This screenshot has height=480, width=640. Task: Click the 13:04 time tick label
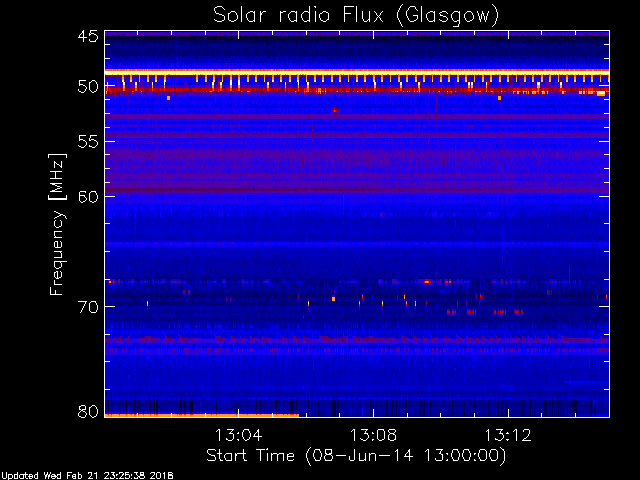coord(238,435)
